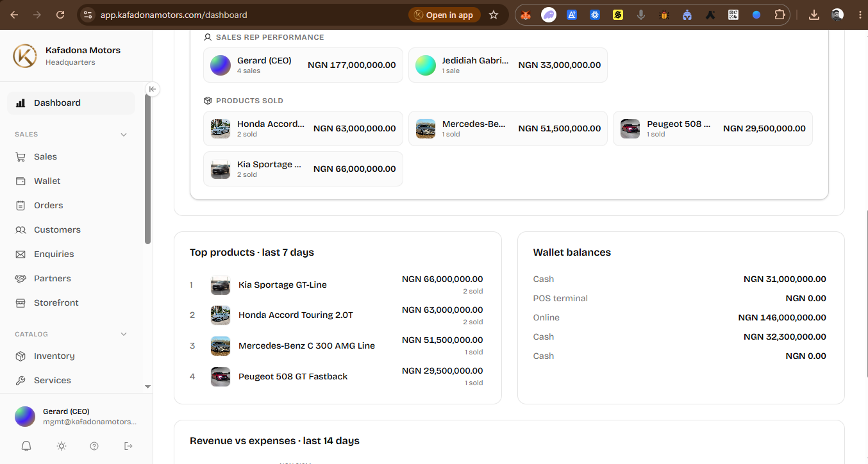Open the translate extension icon

coord(572,15)
